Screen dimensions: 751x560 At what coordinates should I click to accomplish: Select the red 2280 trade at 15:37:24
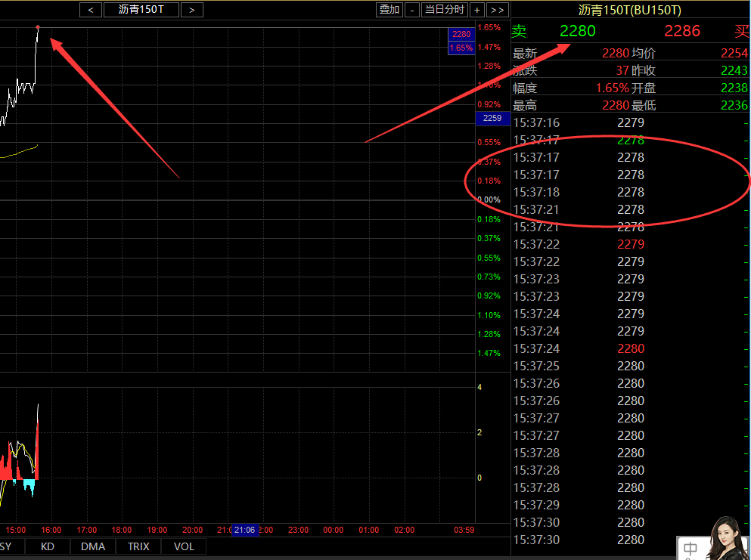pyautogui.click(x=631, y=348)
